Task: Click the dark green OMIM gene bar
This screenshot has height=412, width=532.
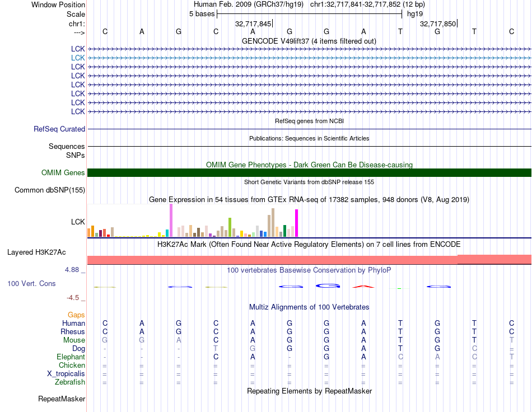Action: pyautogui.click(x=309, y=172)
